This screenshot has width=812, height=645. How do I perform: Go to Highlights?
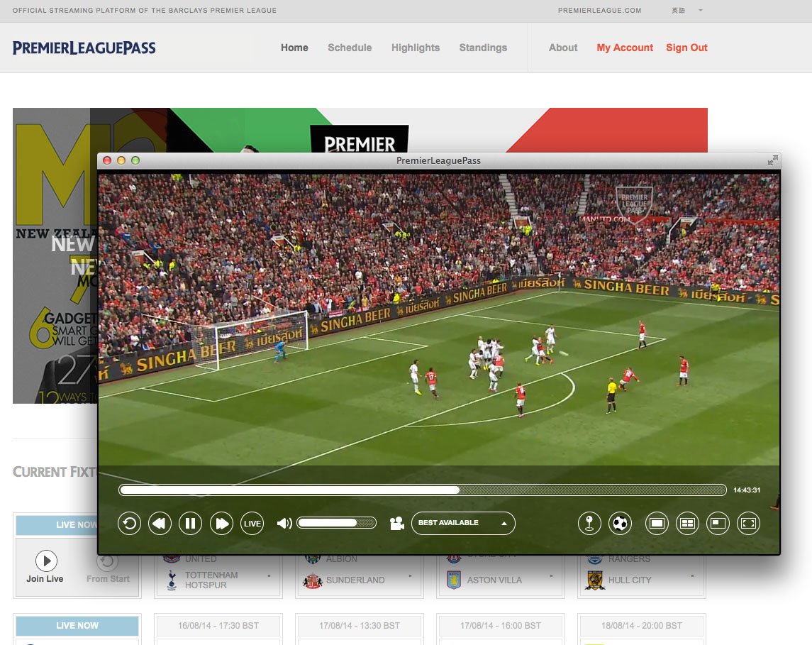tap(416, 48)
